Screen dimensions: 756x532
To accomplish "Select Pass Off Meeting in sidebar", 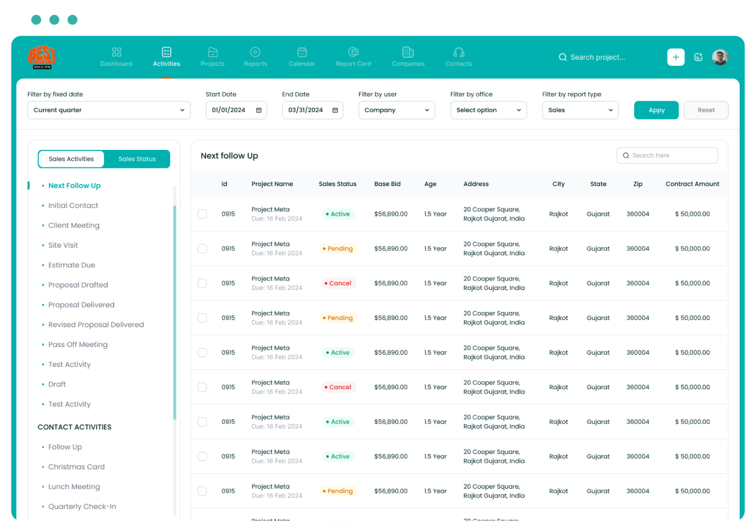I will tap(78, 344).
